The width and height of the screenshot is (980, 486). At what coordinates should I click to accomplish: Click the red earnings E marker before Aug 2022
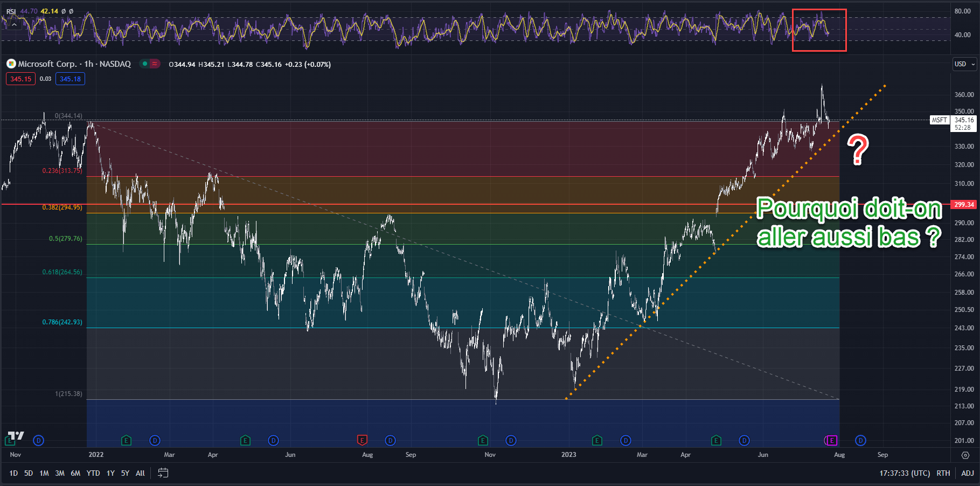coord(362,440)
